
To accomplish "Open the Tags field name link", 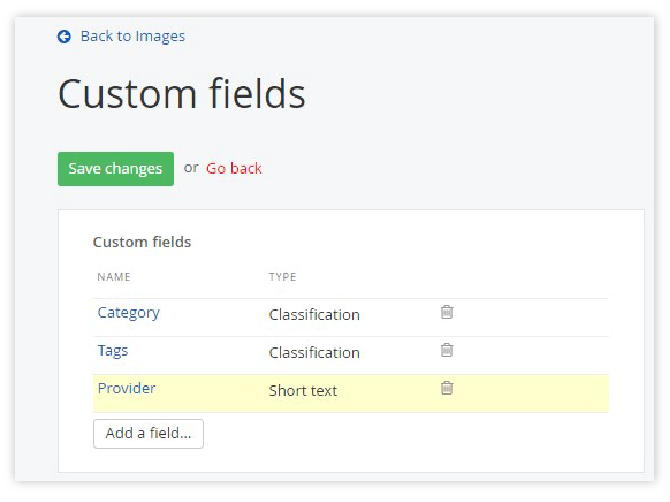I will pyautogui.click(x=113, y=351).
